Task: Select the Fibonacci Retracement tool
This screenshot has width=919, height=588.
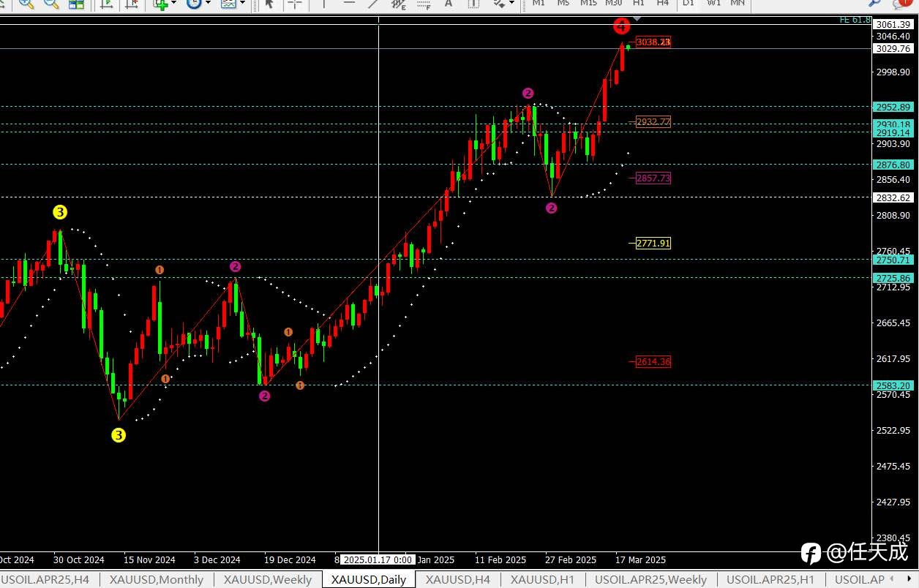Action: tap(424, 4)
